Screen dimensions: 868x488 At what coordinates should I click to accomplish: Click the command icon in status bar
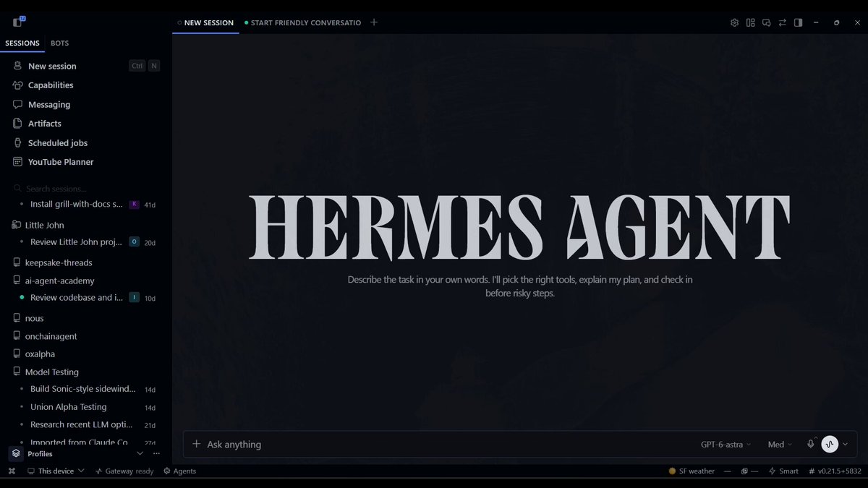pos(12,471)
